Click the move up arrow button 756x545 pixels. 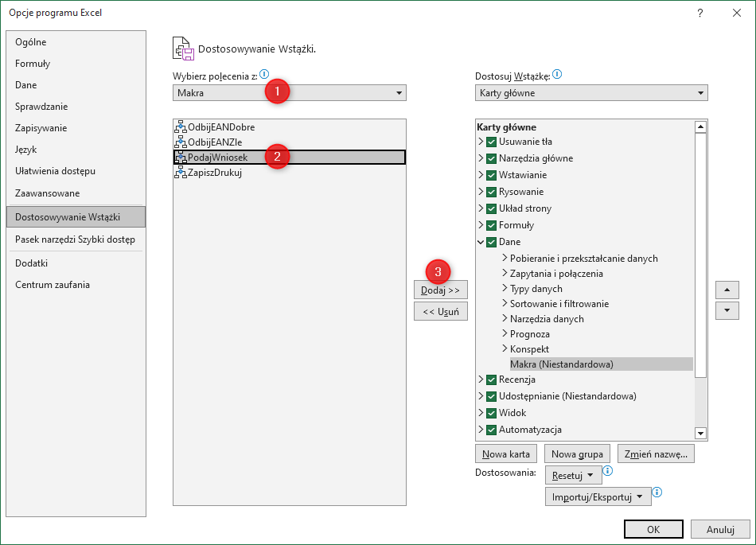click(x=727, y=289)
